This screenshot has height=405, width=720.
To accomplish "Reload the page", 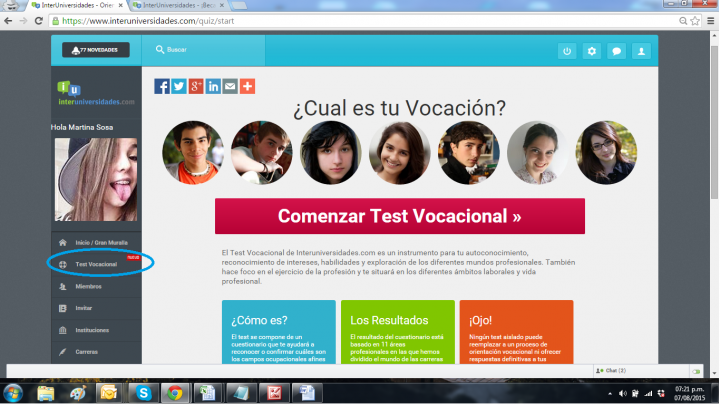I will click(x=39, y=21).
